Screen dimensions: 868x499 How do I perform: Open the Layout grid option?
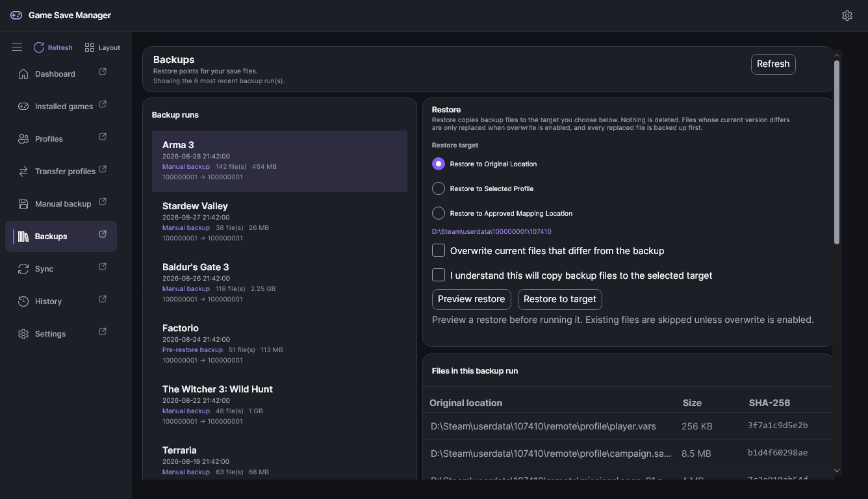tap(103, 47)
